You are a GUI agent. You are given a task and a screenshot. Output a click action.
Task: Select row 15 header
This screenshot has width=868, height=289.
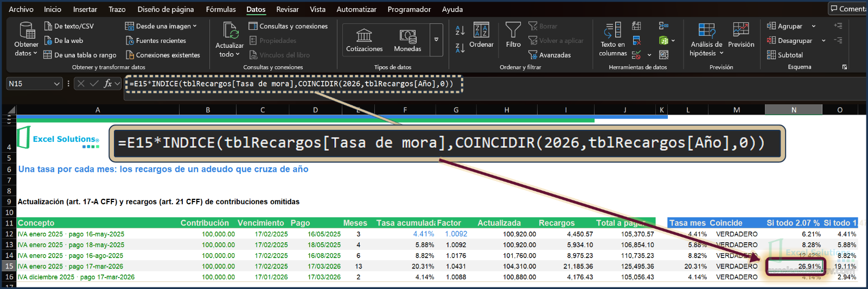9,266
